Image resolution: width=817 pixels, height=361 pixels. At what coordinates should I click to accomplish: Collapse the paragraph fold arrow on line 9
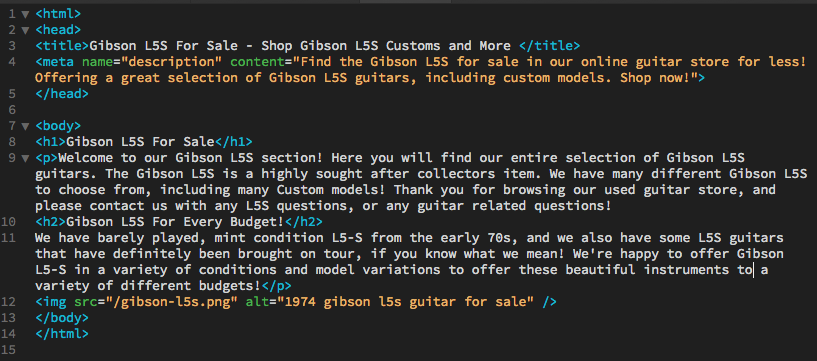tap(25, 158)
